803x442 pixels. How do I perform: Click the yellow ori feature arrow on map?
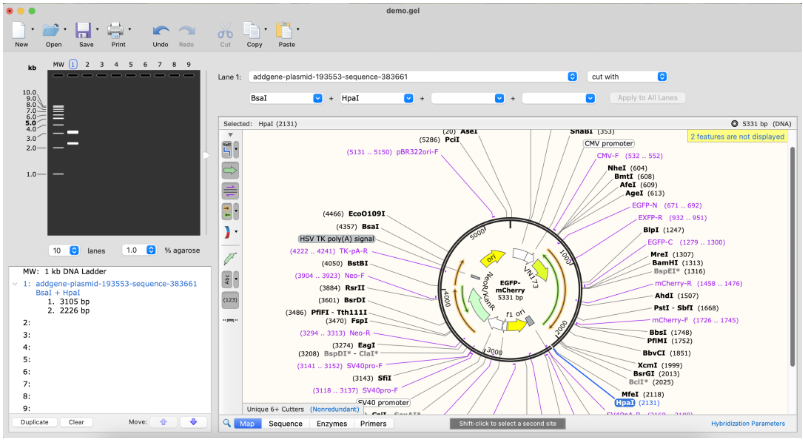pyautogui.click(x=493, y=258)
